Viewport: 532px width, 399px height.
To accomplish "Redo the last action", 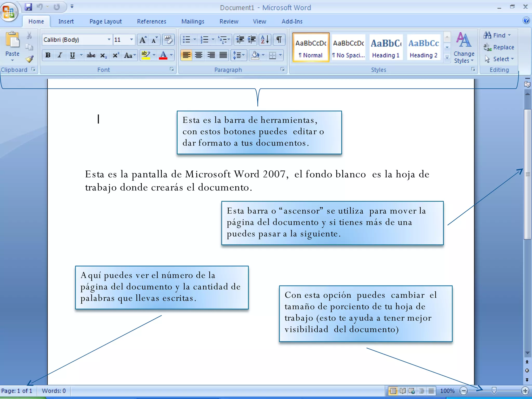I will point(57,7).
